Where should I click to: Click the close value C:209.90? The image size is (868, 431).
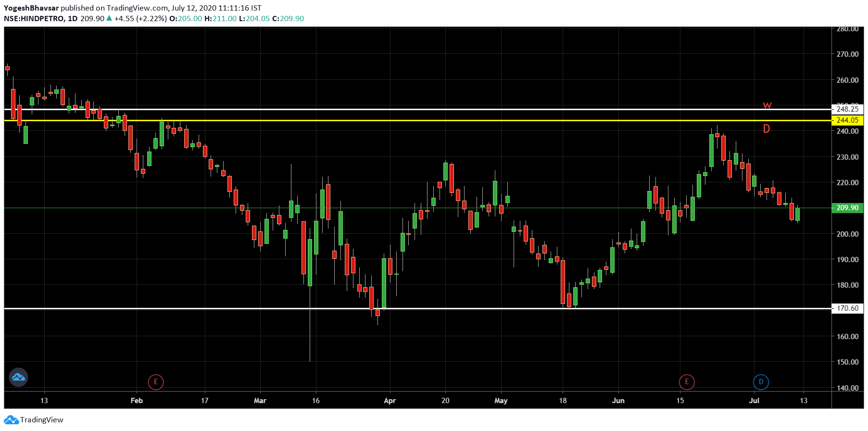(x=288, y=18)
